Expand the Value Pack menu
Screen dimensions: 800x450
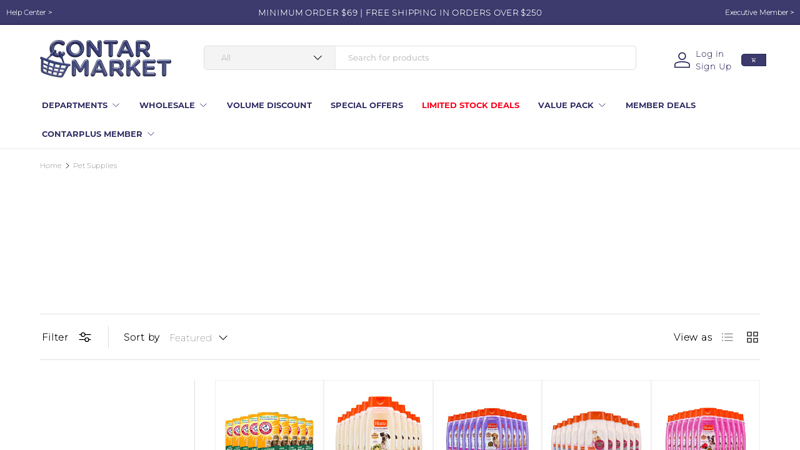pyautogui.click(x=571, y=105)
